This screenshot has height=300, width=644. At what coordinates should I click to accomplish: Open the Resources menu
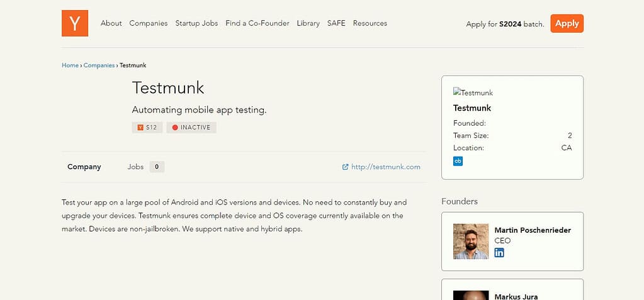370,23
